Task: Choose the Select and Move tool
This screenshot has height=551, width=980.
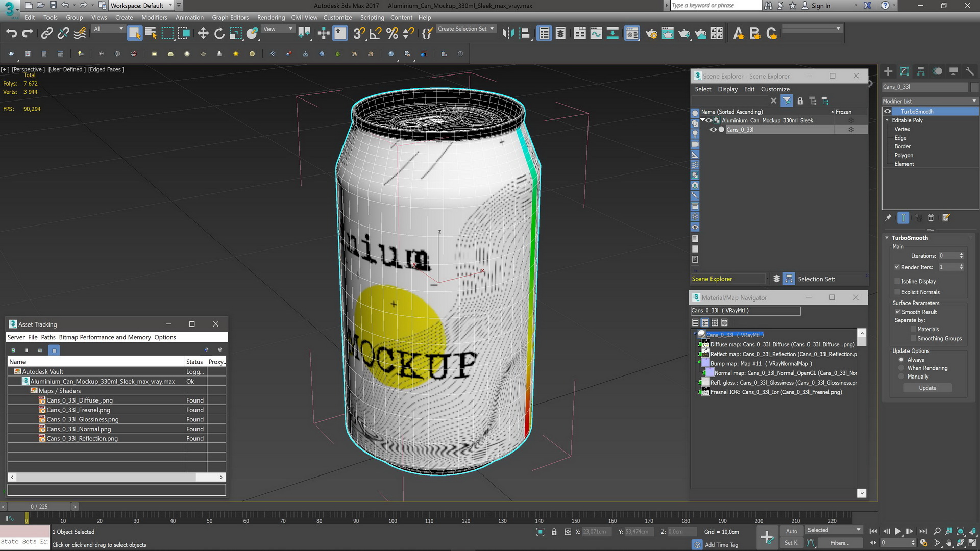Action: point(203,34)
